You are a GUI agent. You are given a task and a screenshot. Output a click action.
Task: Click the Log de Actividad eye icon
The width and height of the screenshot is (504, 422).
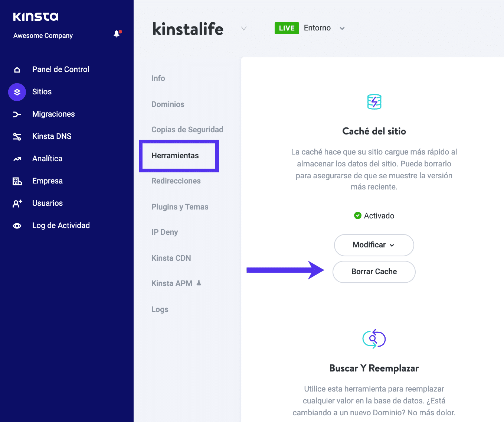[x=17, y=225]
